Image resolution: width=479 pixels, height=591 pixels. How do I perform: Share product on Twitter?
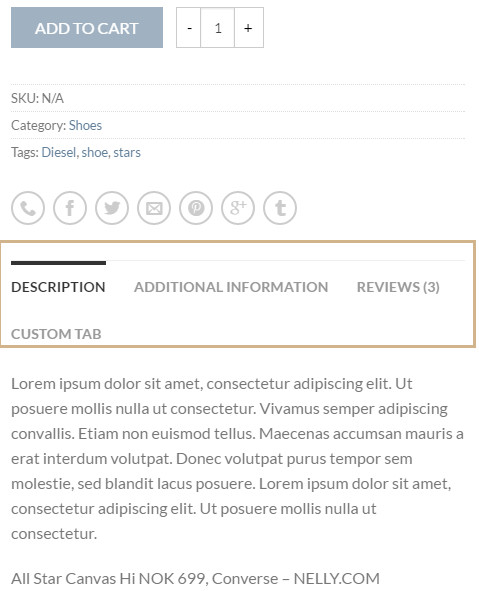[x=112, y=208]
